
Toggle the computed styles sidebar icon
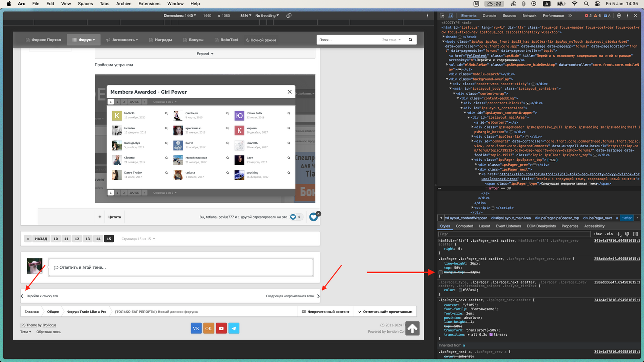pos(635,234)
